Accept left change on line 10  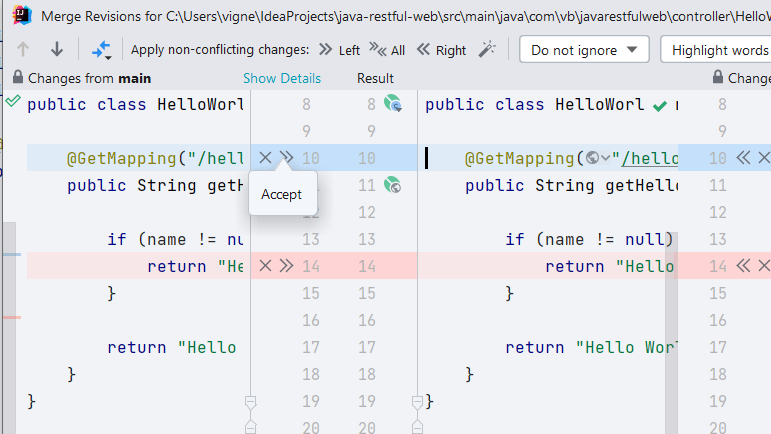point(287,158)
